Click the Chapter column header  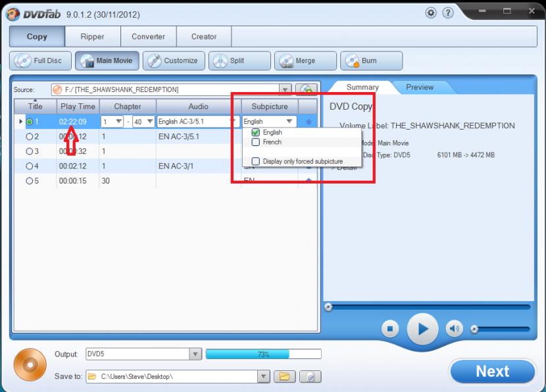[x=128, y=107]
